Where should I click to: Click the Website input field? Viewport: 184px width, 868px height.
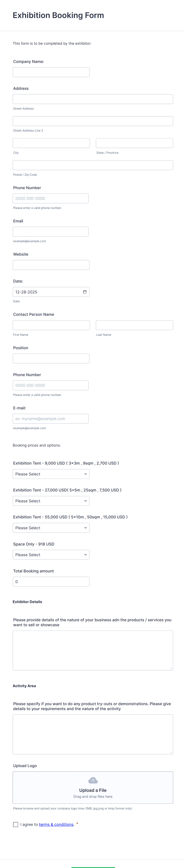pyautogui.click(x=51, y=265)
